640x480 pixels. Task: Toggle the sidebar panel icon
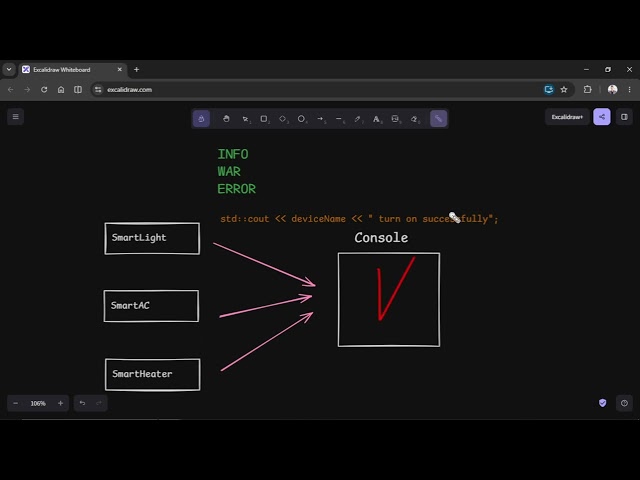tap(624, 117)
